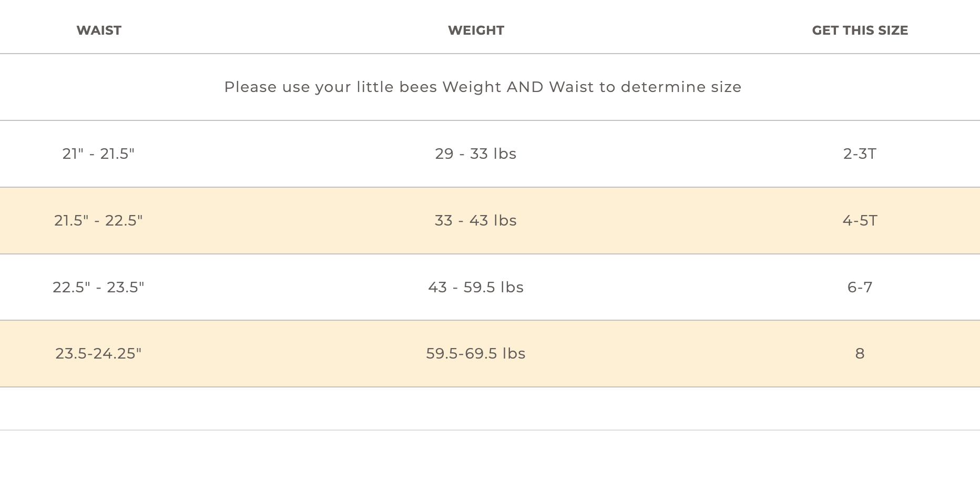Image resolution: width=980 pixels, height=490 pixels.
Task: Choose the size 8 cell
Action: coord(860,353)
